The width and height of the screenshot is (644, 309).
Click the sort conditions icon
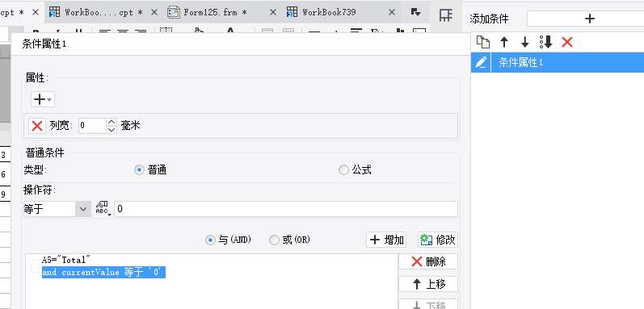(x=546, y=42)
